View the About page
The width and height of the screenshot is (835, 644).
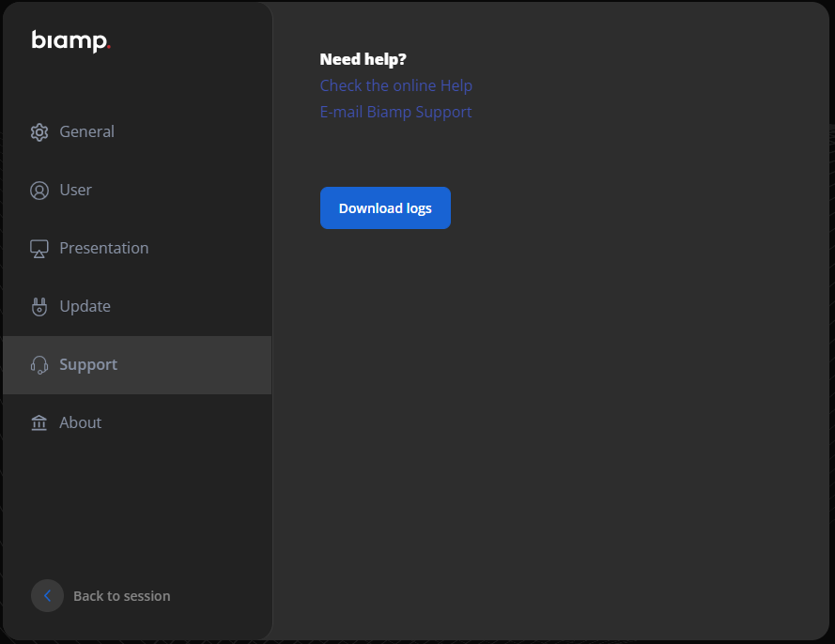pos(80,422)
